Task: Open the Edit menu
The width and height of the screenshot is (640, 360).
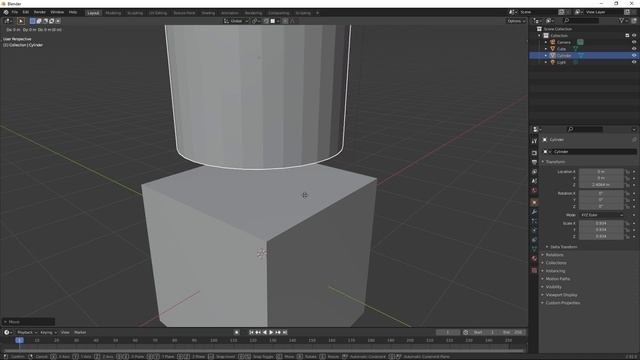Action: pos(26,12)
